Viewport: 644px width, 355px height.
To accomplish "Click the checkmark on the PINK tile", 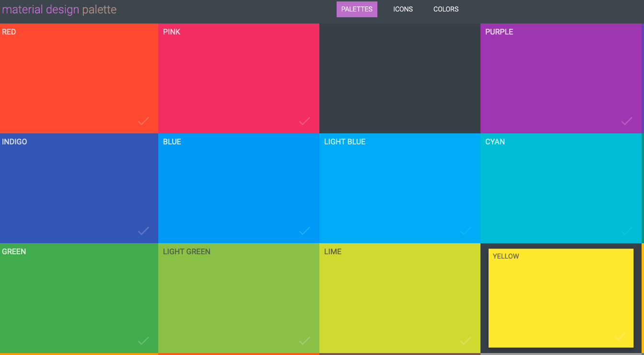I will (304, 121).
